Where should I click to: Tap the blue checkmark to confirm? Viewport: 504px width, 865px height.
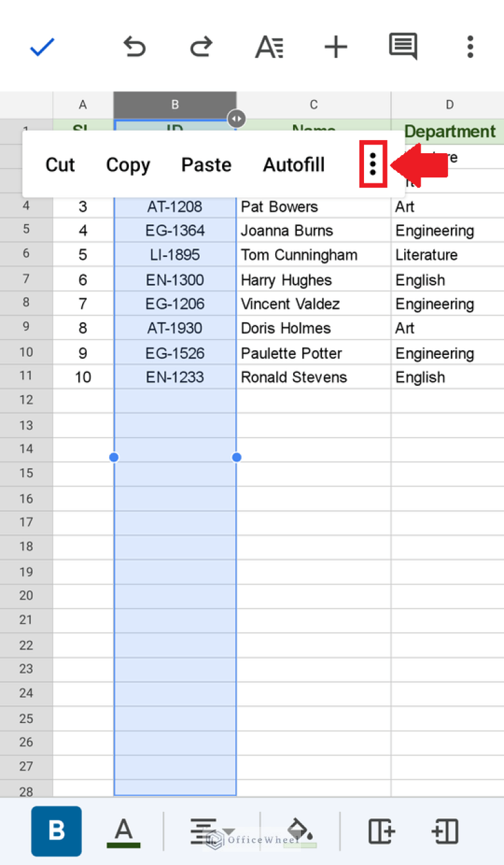tap(42, 47)
